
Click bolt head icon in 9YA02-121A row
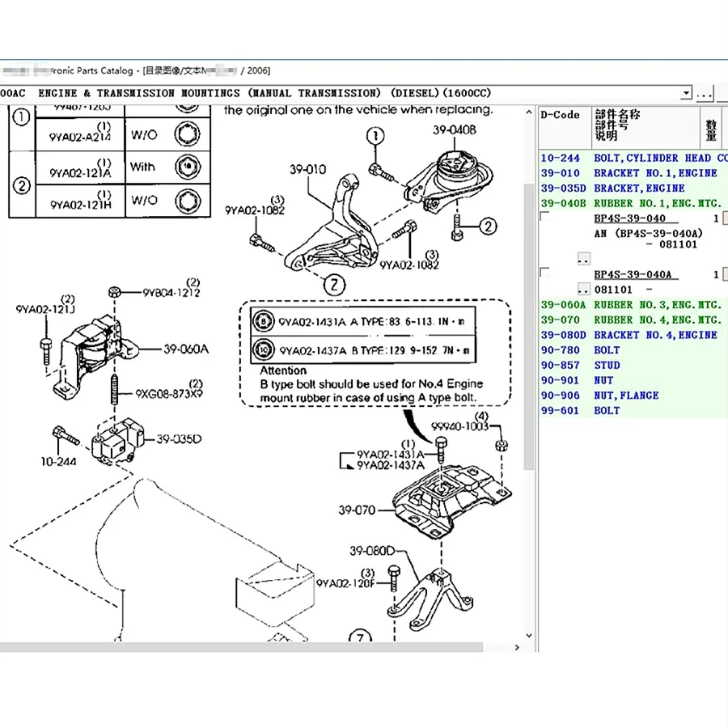[x=188, y=167]
